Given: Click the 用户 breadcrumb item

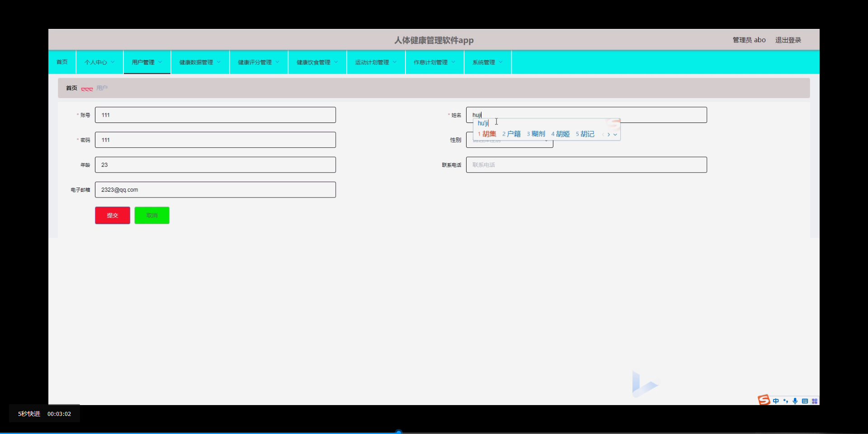Looking at the screenshot, I should pyautogui.click(x=102, y=88).
